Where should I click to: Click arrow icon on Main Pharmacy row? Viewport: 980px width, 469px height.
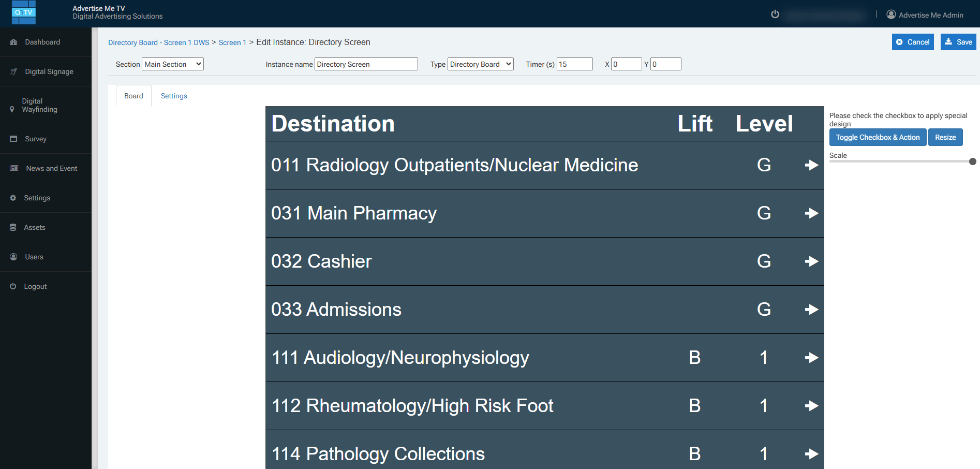pos(811,213)
